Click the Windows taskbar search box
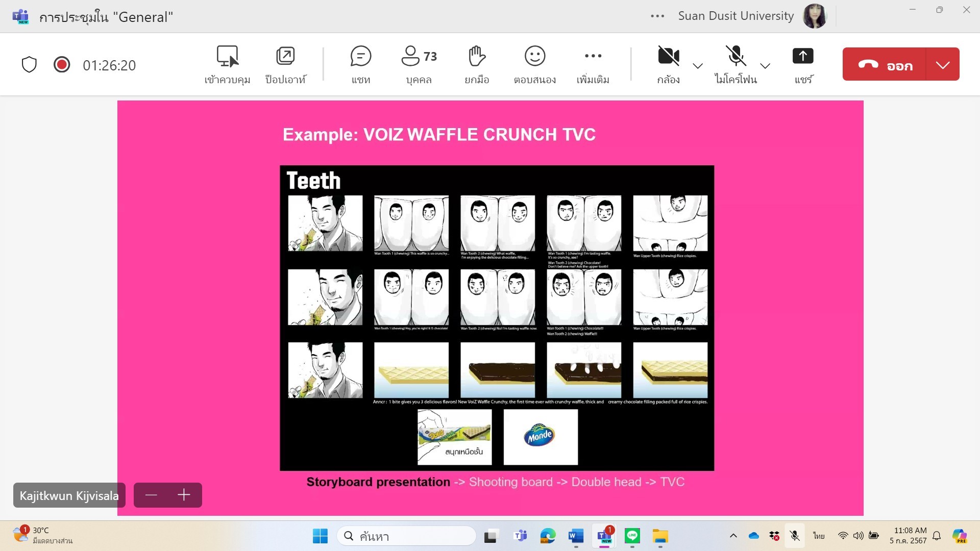 pos(406,536)
